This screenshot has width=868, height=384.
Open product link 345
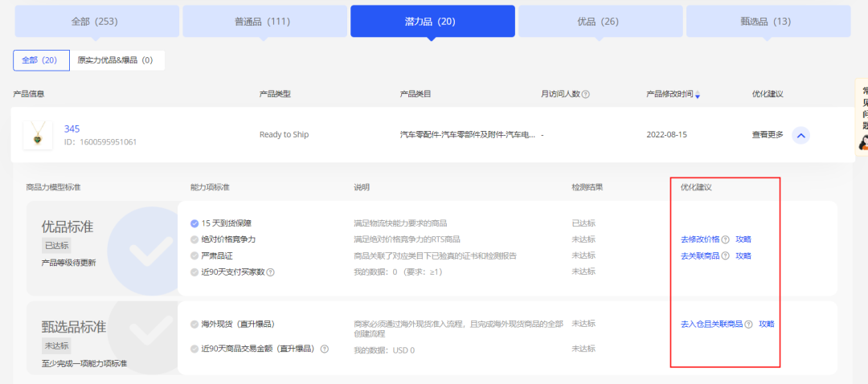pyautogui.click(x=72, y=129)
